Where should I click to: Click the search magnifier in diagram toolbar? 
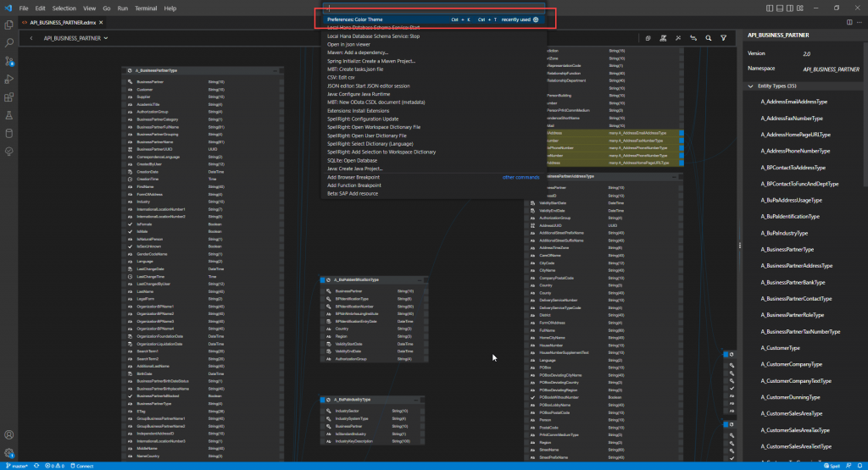point(708,38)
